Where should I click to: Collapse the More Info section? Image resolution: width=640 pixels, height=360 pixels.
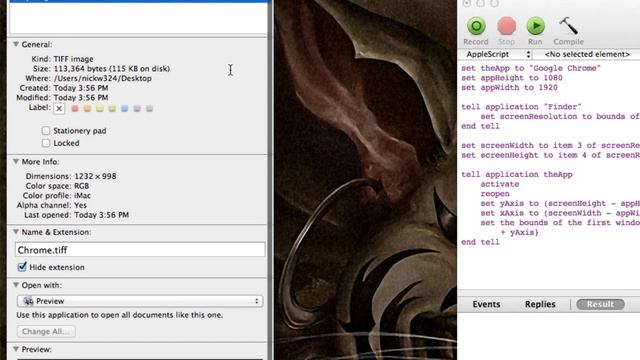point(16,162)
